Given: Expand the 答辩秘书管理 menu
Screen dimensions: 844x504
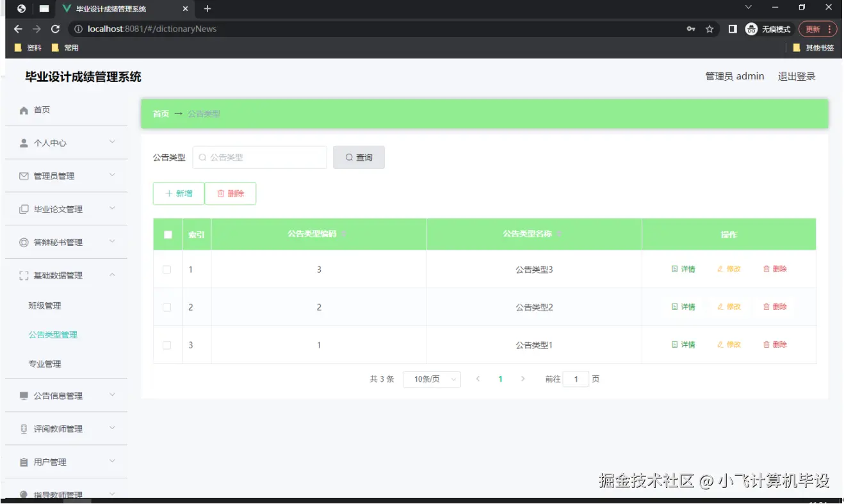Looking at the screenshot, I should (x=112, y=241).
